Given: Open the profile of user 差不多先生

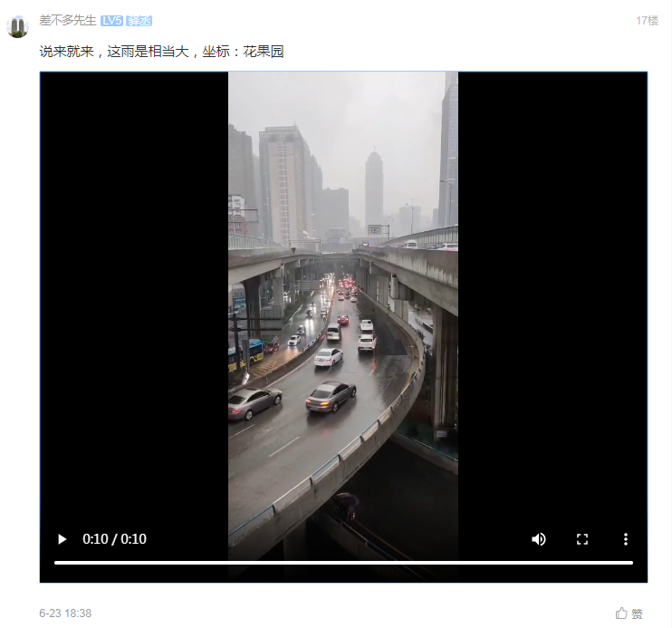Looking at the screenshot, I should (x=68, y=20).
